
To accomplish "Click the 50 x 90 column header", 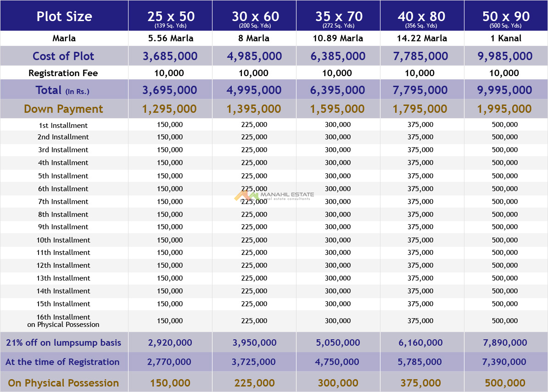I will pyautogui.click(x=506, y=17).
